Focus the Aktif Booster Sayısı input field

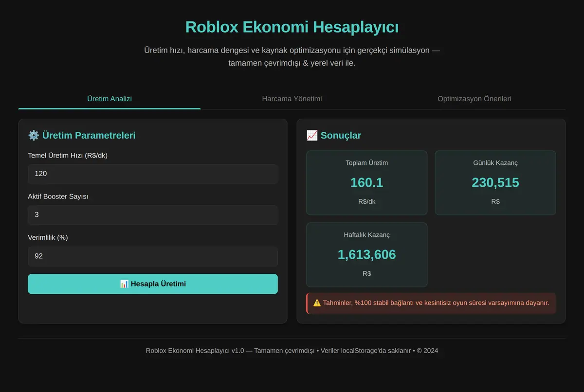(153, 214)
